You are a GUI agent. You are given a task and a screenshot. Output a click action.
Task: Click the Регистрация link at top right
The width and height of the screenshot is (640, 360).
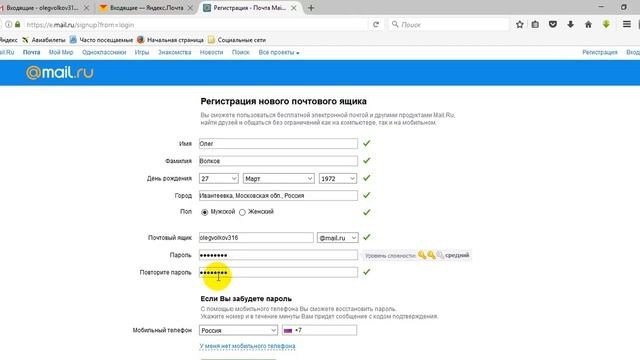coord(600,52)
